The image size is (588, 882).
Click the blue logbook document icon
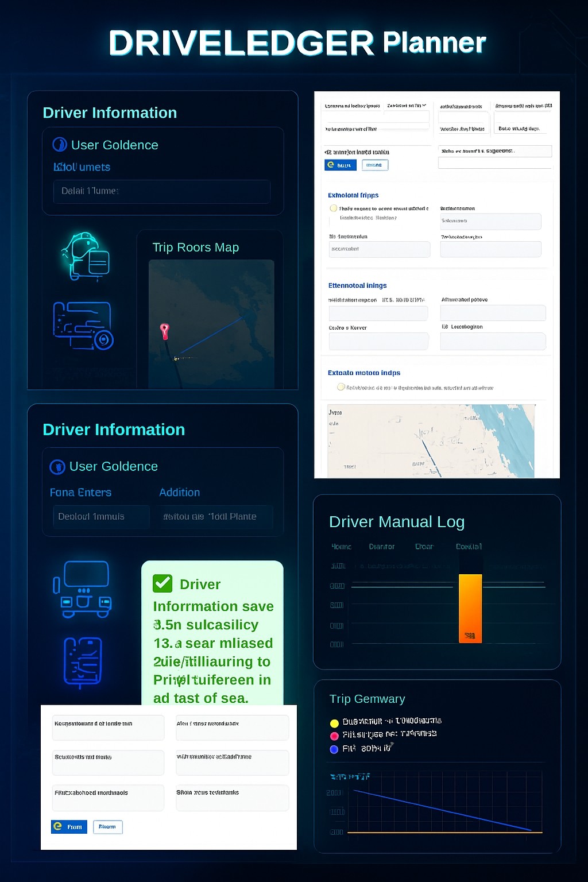(83, 663)
